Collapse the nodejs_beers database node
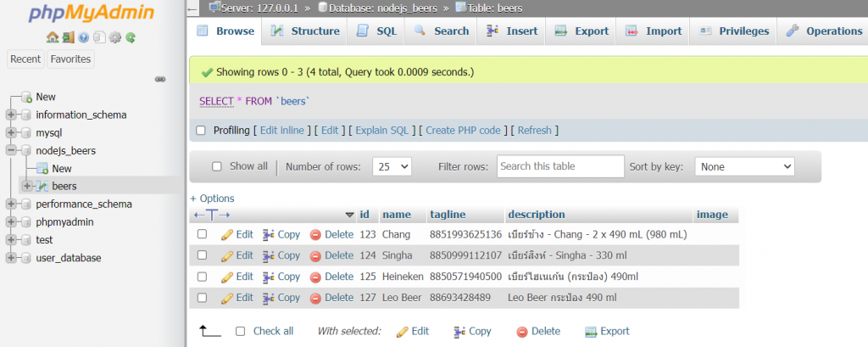 coord(10,151)
